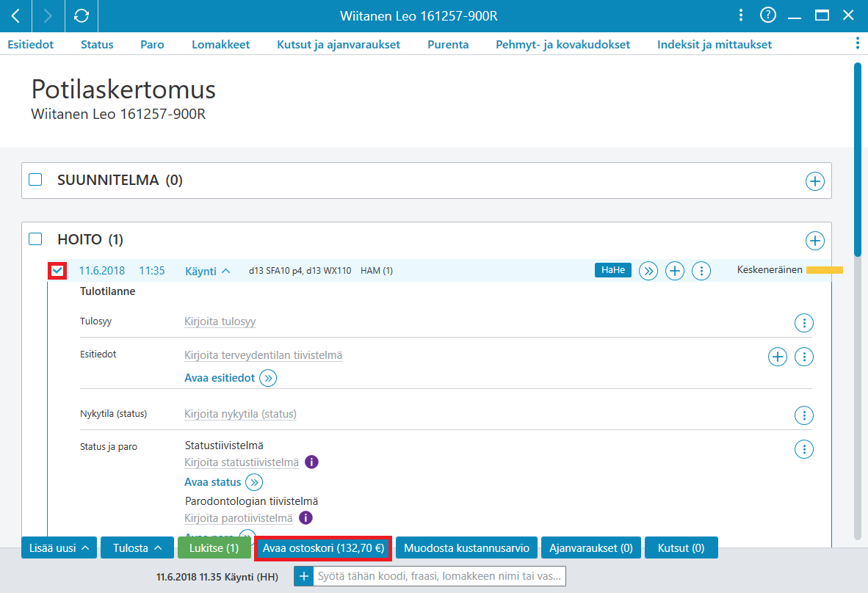Open three-dot menu on Tulosyy row

(x=804, y=322)
